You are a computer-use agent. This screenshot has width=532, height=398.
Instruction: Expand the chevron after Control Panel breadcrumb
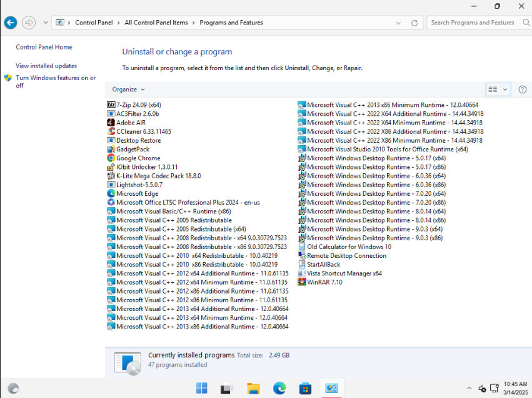pos(118,23)
